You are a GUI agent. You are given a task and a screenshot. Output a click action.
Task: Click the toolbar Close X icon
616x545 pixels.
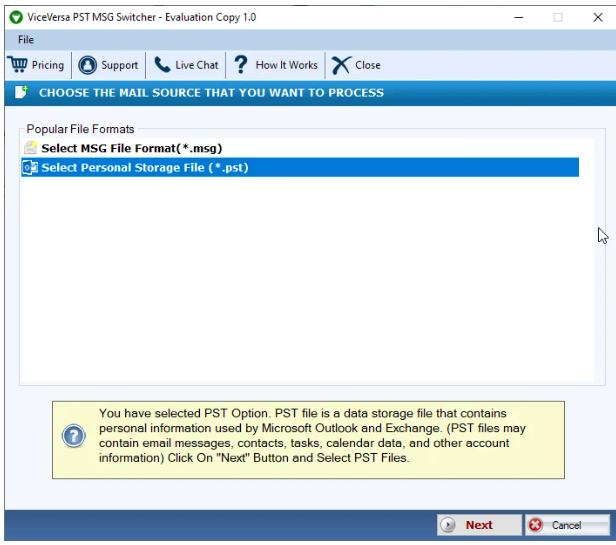pos(341,65)
